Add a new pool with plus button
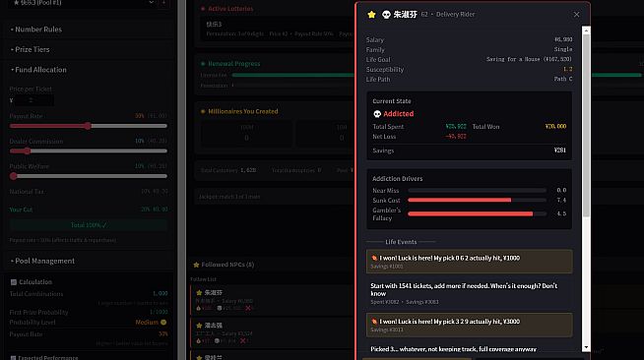Image resolution: width=644 pixels, height=360 pixels. coord(163,3)
